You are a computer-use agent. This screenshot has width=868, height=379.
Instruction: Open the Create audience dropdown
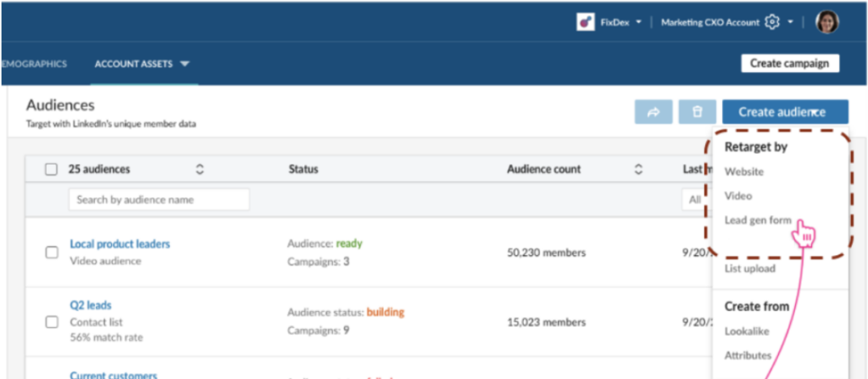[784, 112]
